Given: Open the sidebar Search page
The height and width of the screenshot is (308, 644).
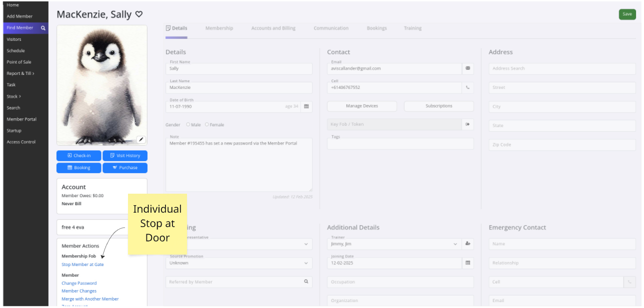Looking at the screenshot, I should point(13,108).
